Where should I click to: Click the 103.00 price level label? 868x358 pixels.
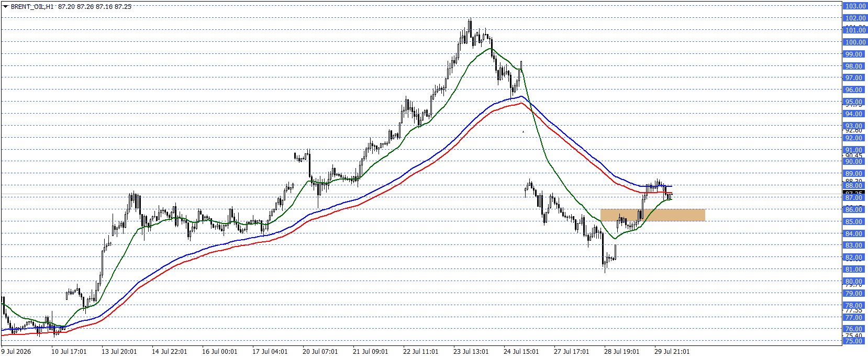tap(855, 6)
